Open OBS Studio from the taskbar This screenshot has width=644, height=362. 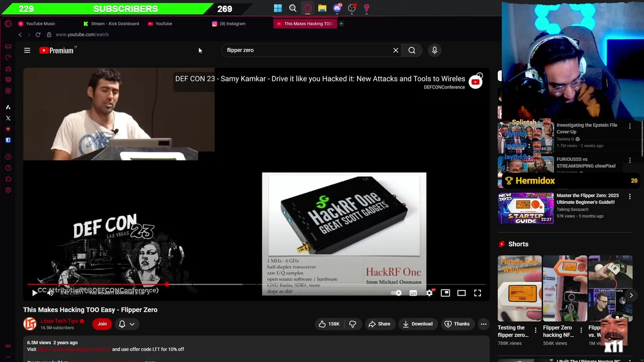(352, 8)
